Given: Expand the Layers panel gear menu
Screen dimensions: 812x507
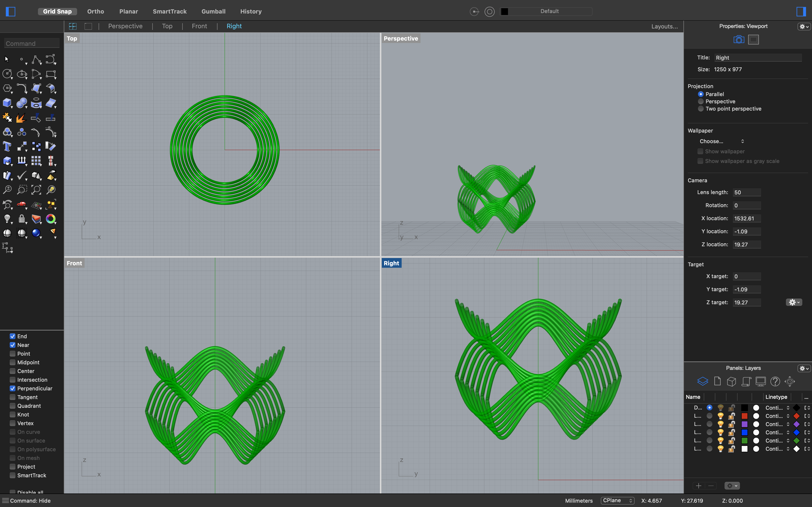Looking at the screenshot, I should pyautogui.click(x=804, y=368).
